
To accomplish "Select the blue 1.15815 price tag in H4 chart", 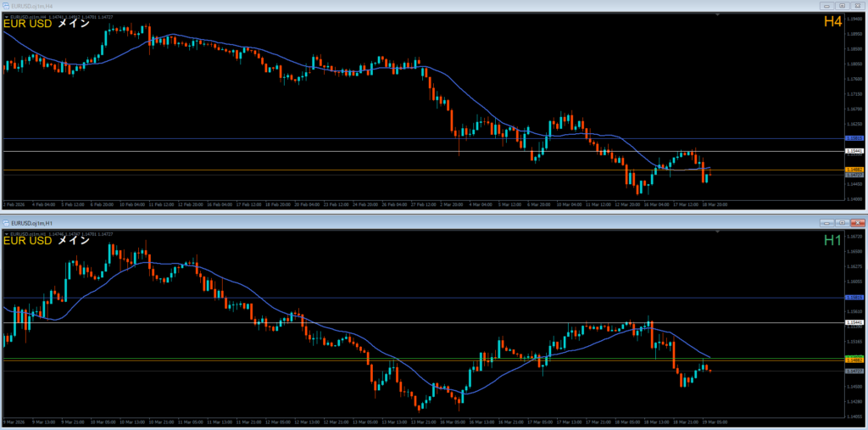I will click(855, 138).
